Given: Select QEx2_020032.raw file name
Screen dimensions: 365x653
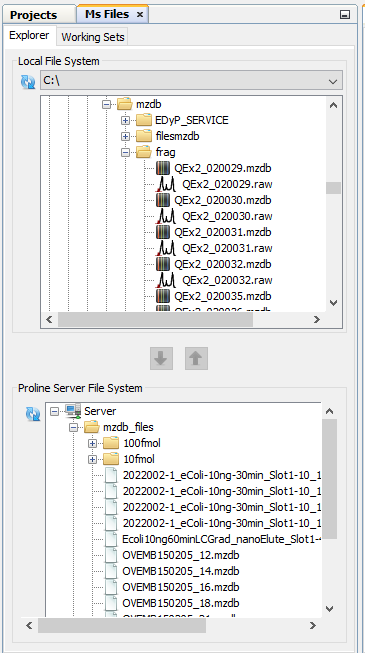Looking at the screenshot, I should tap(228, 280).
